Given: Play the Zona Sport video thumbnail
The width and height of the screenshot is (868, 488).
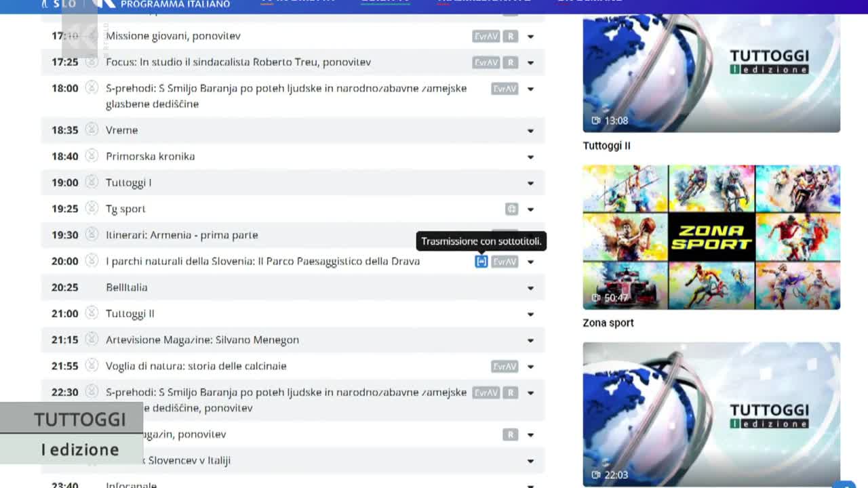Looking at the screenshot, I should click(x=711, y=237).
